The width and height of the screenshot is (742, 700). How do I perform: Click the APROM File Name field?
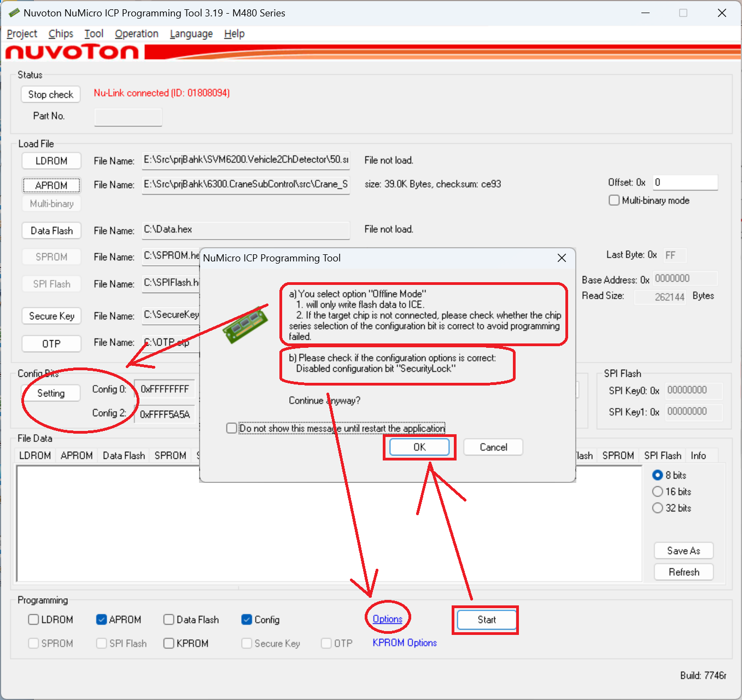pos(246,184)
